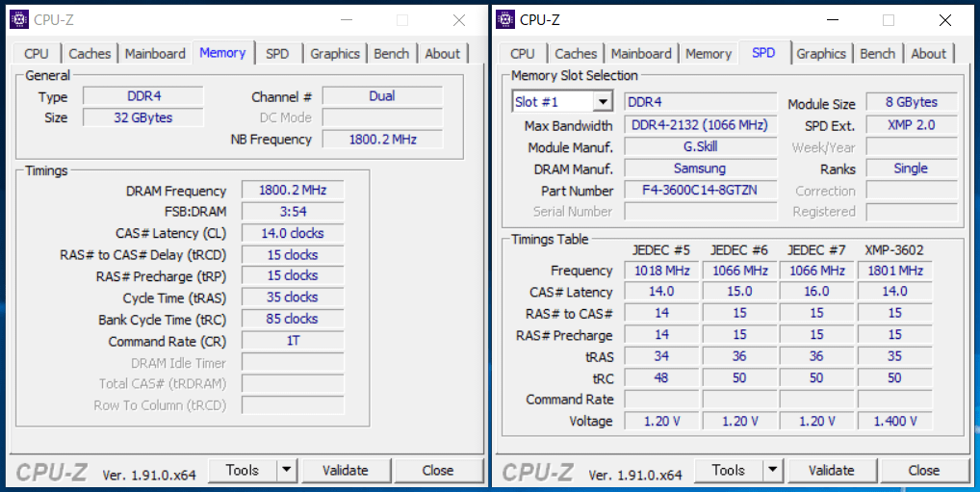Open About tab in right window

click(929, 54)
